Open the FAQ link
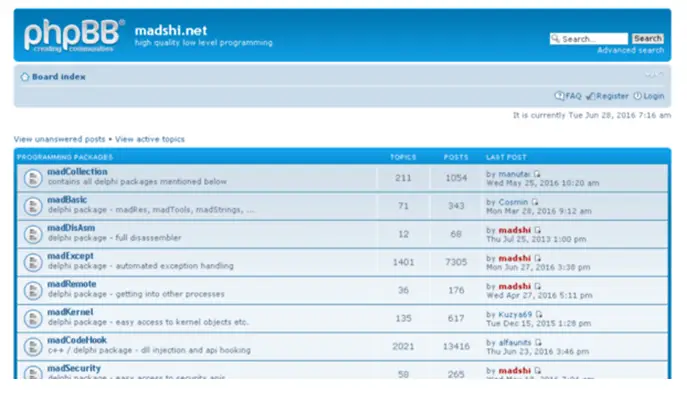 [x=573, y=96]
